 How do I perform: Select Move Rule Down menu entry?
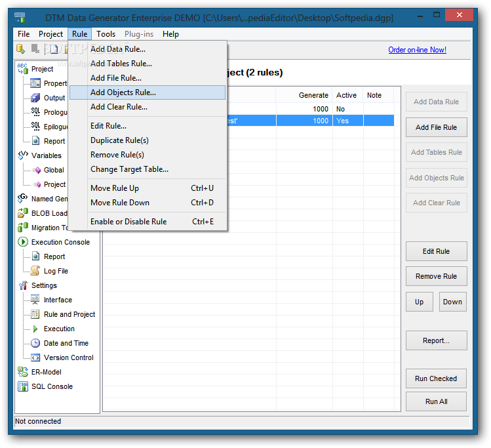tap(147, 203)
